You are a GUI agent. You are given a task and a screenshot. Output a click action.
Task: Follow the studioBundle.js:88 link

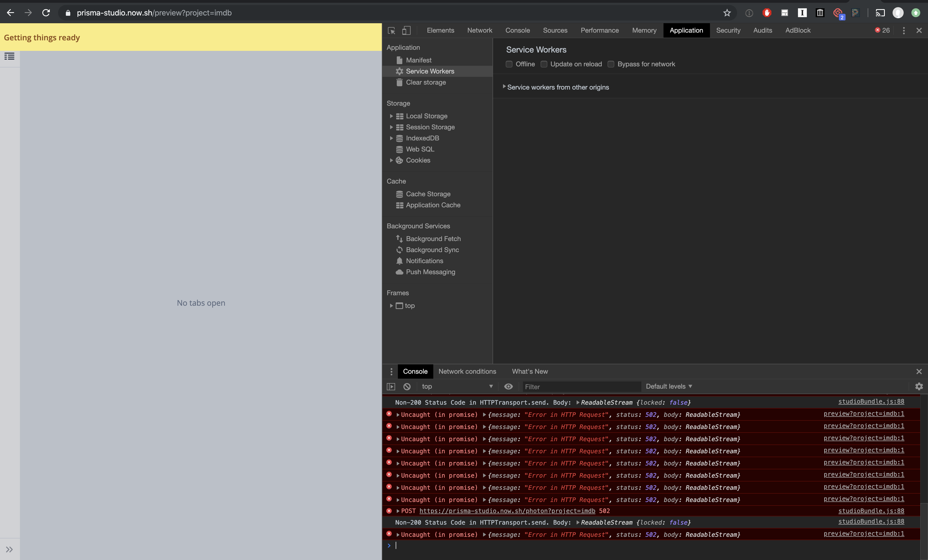872,402
